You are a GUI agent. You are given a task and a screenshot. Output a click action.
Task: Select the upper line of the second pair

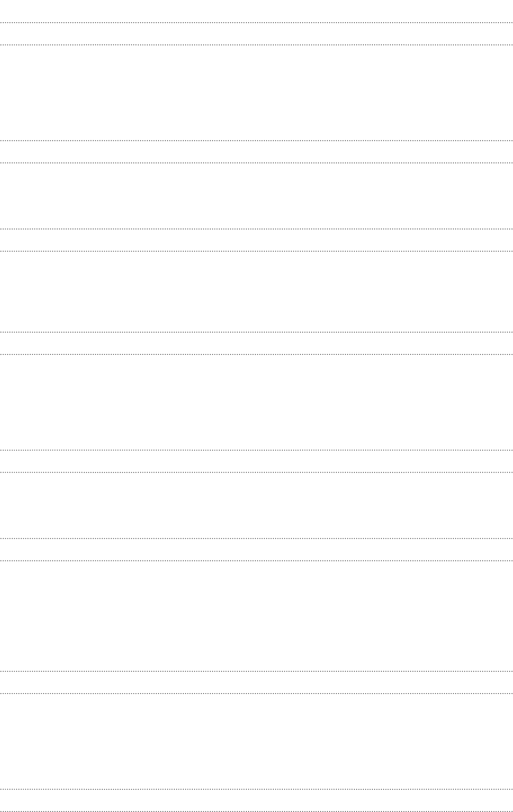pos(256,140)
